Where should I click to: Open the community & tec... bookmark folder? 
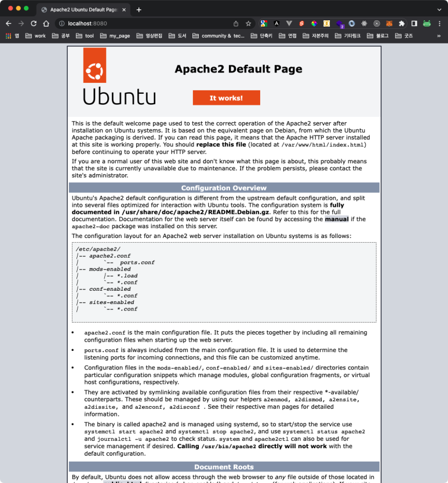click(x=218, y=36)
